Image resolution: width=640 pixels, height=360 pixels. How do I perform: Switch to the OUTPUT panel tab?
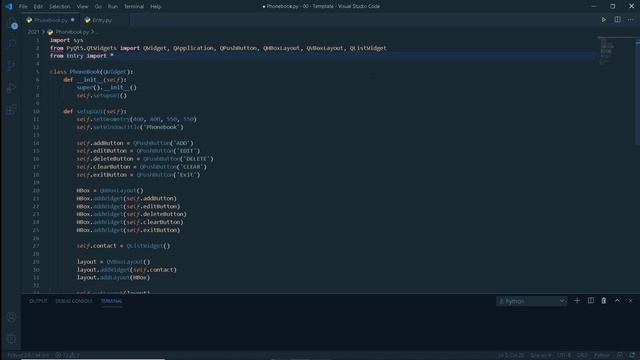[x=38, y=301]
